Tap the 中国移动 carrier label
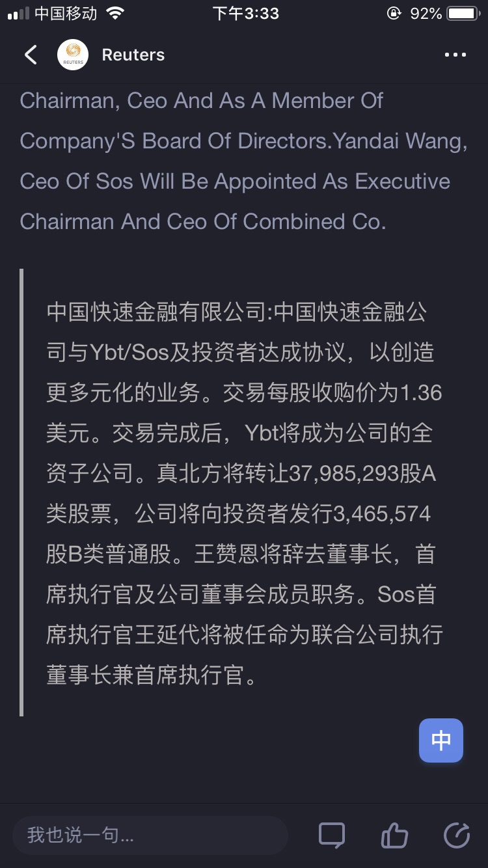Viewport: 488px width, 868px height. 66,14
